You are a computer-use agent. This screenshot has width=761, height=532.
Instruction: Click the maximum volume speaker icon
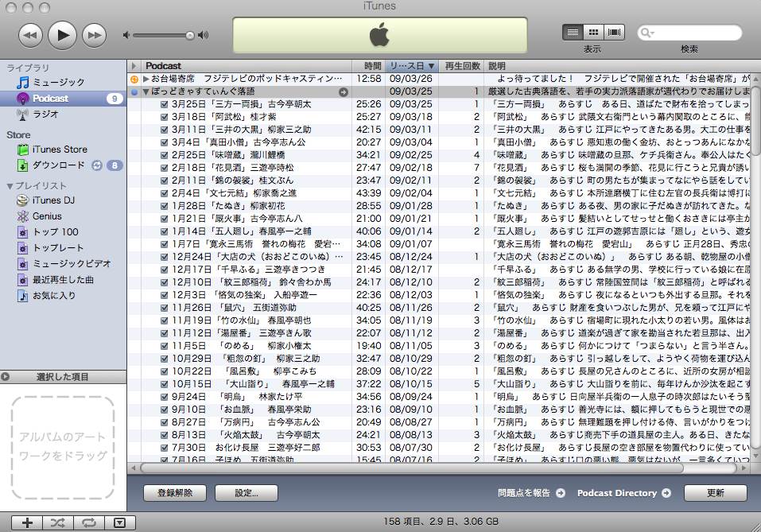pyautogui.click(x=204, y=36)
